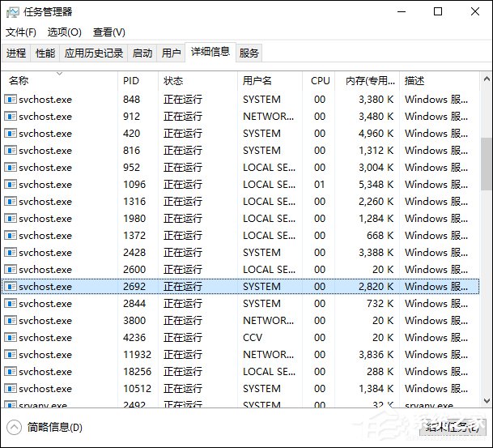The height and width of the screenshot is (448, 493).
Task: Click the process icon for svchost.exe PID 2844
Action: [11, 303]
